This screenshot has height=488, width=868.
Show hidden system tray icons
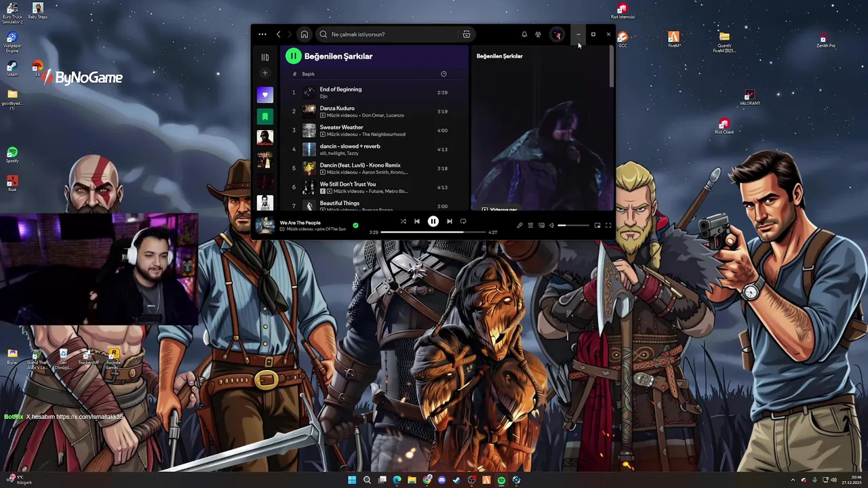pyautogui.click(x=793, y=480)
